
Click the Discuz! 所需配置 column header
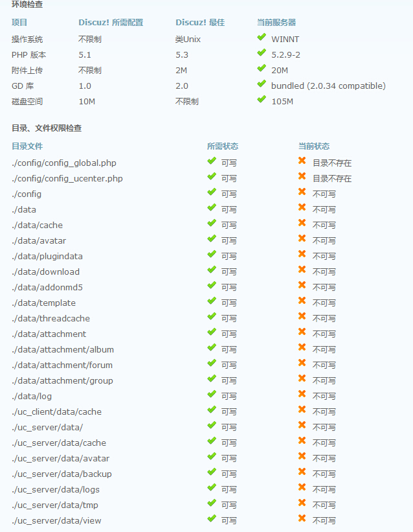[111, 23]
